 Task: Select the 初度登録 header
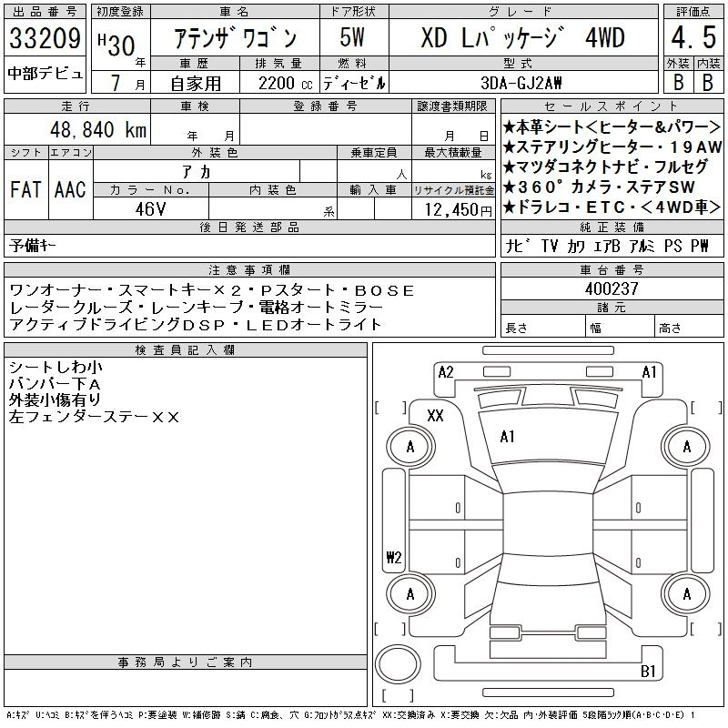point(120,12)
